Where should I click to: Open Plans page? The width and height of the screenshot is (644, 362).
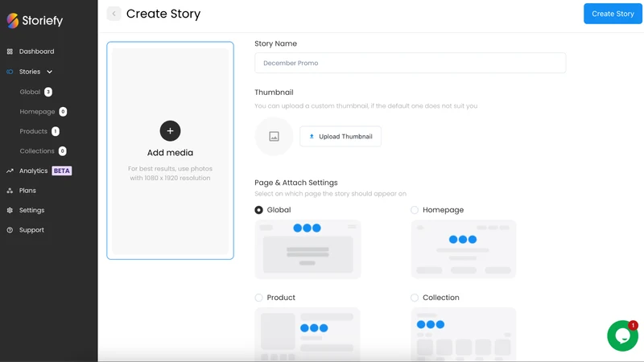pyautogui.click(x=27, y=191)
